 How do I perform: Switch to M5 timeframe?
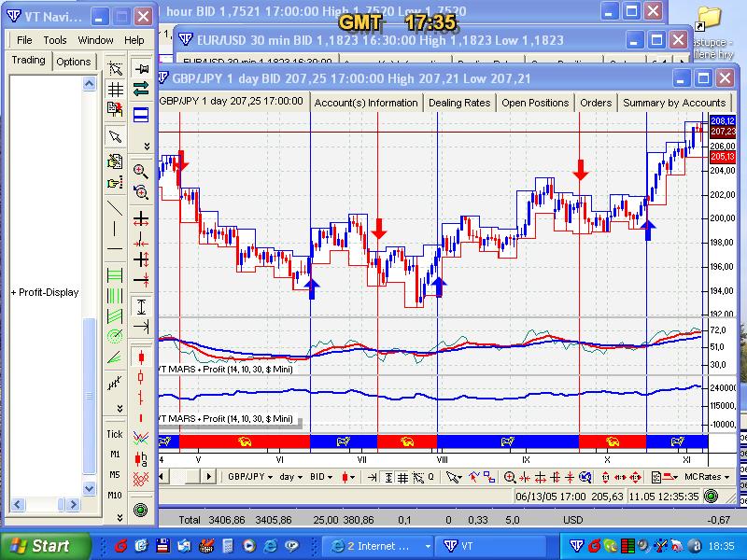coord(115,474)
